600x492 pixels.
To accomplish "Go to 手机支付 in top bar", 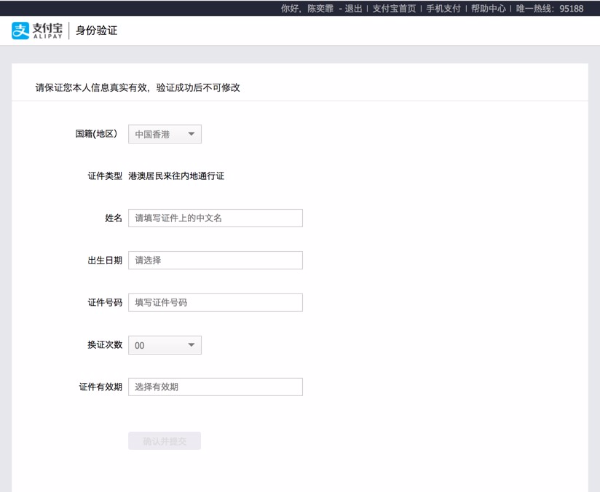I will [445, 8].
